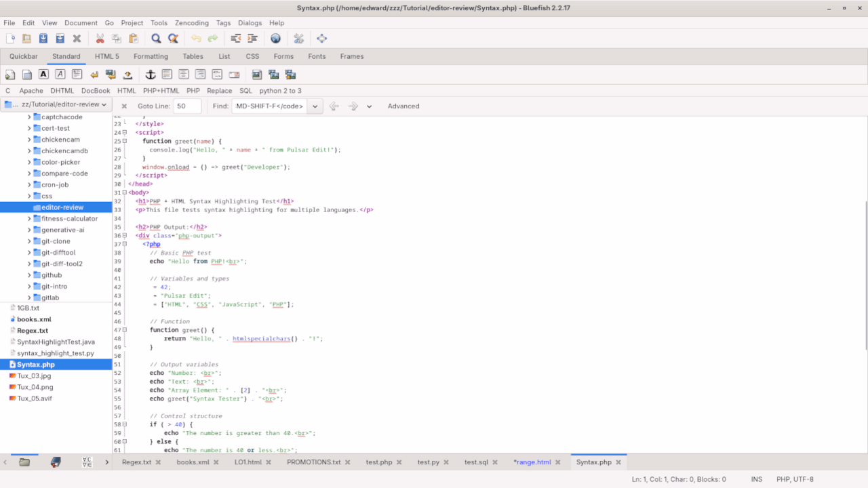Switch side panel to bookmarks book tab

click(x=56, y=462)
